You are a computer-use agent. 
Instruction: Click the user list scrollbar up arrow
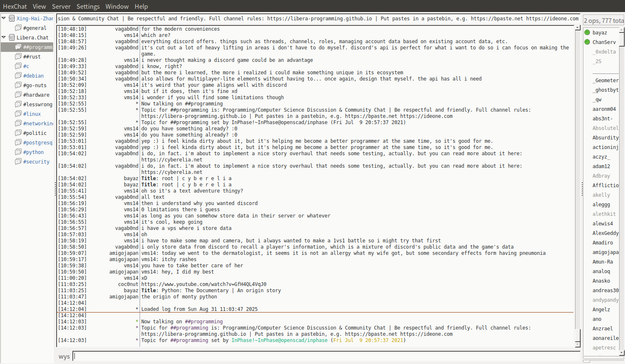click(x=622, y=29)
